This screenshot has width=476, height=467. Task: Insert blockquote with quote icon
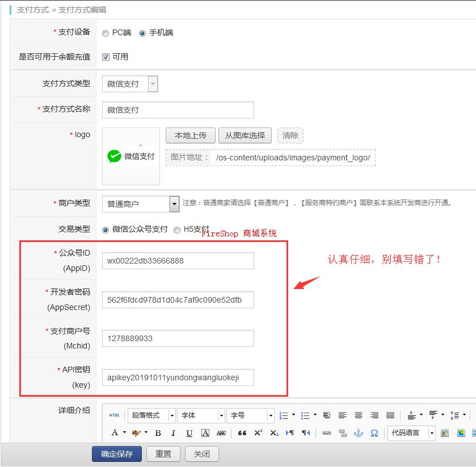(x=242, y=433)
